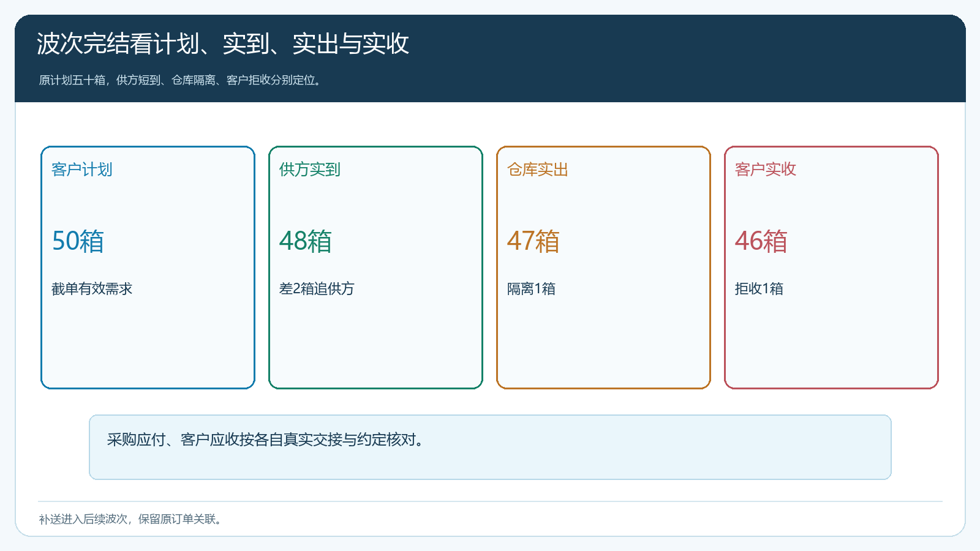This screenshot has width=980, height=551.
Task: Click the 46箱 figure
Action: click(761, 241)
